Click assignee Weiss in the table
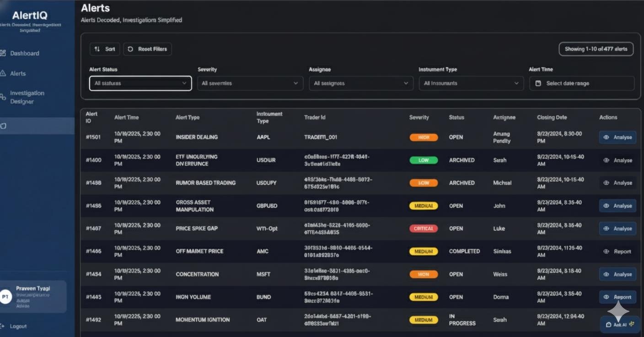The height and width of the screenshot is (337, 644). point(500,274)
